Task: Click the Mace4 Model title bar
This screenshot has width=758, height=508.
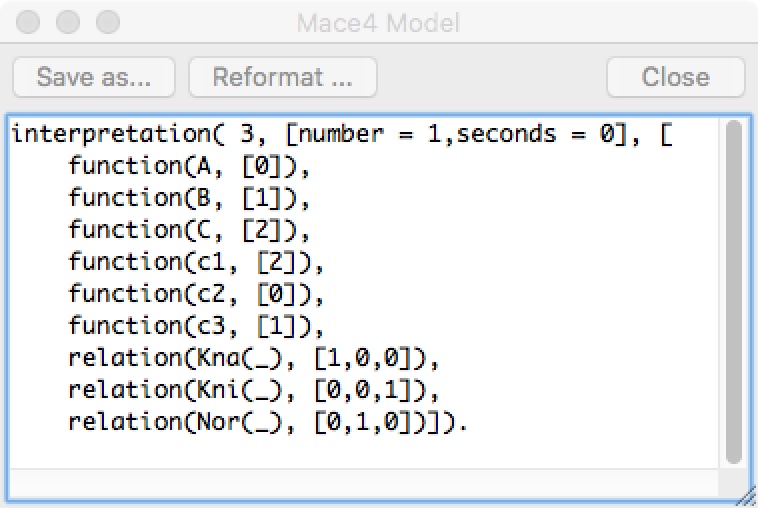Action: coord(378,21)
